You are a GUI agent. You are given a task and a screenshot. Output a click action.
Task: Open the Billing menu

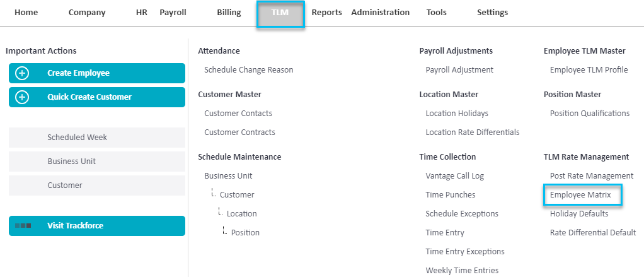[x=229, y=13]
